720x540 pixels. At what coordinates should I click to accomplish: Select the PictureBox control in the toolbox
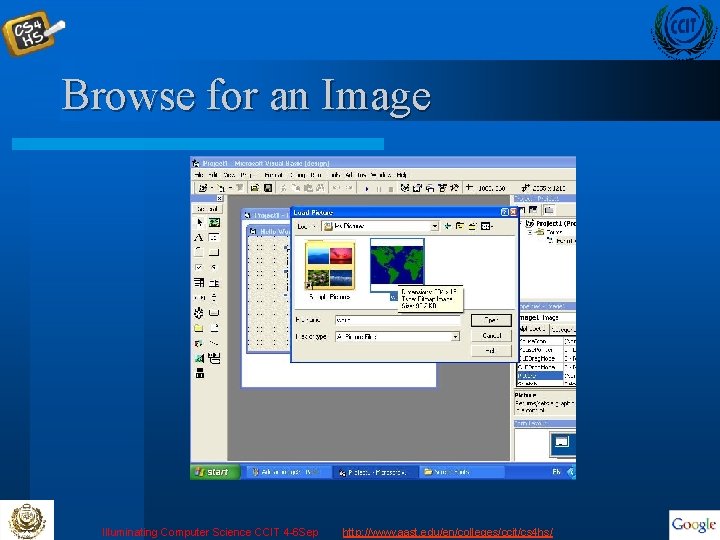click(214, 223)
